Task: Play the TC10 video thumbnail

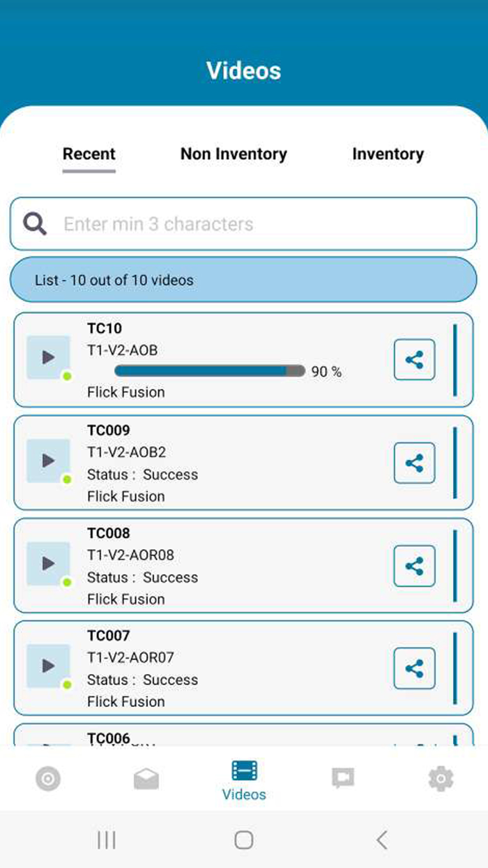Action: coord(48,357)
